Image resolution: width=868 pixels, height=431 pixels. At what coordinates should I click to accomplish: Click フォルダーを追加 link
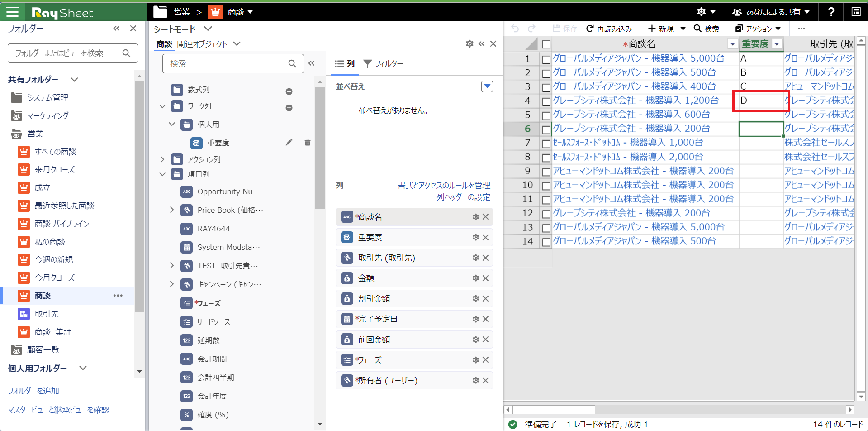point(33,391)
